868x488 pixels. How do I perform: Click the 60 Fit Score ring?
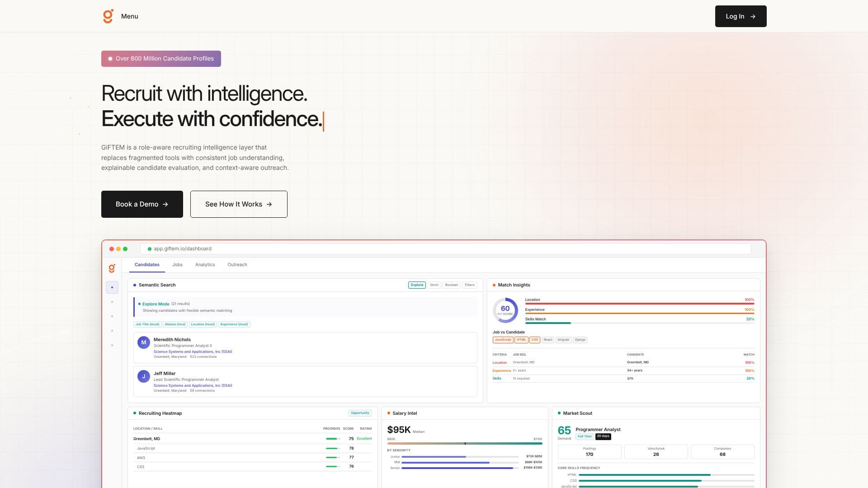click(x=505, y=310)
